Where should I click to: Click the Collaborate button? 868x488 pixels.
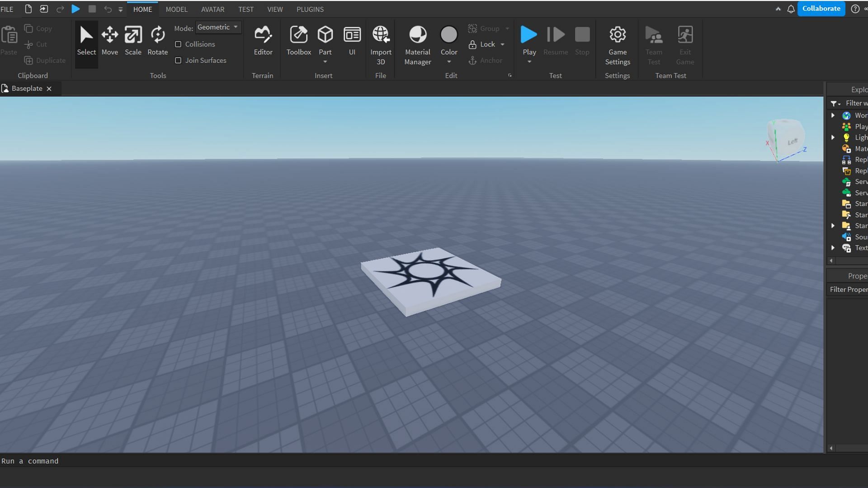pos(821,8)
